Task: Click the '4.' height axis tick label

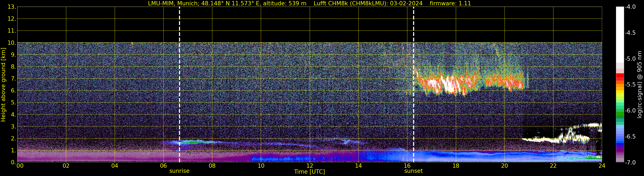Action: coord(13,115)
